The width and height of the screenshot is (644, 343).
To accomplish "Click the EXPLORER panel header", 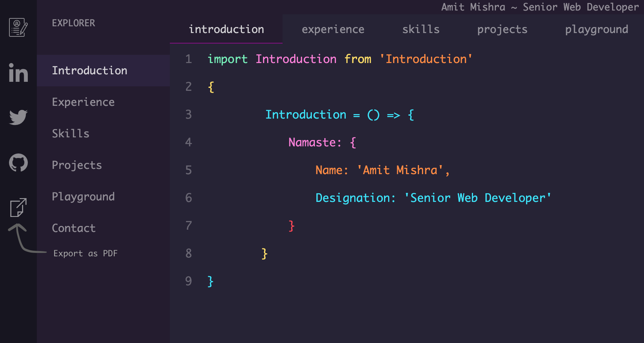I will tap(74, 23).
